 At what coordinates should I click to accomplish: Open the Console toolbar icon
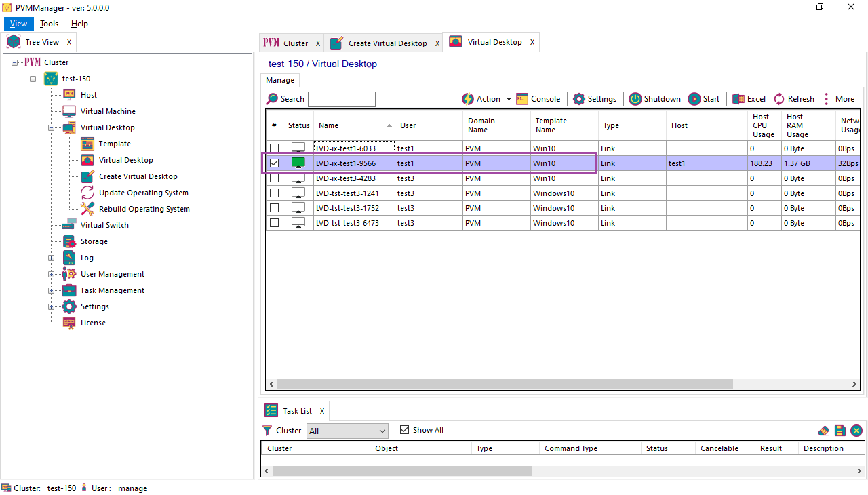click(522, 99)
